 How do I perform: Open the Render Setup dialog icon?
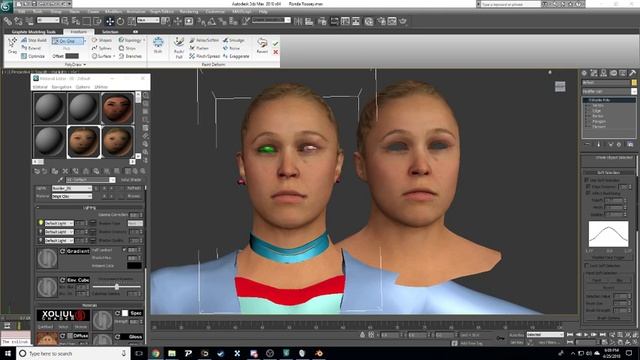click(x=381, y=21)
